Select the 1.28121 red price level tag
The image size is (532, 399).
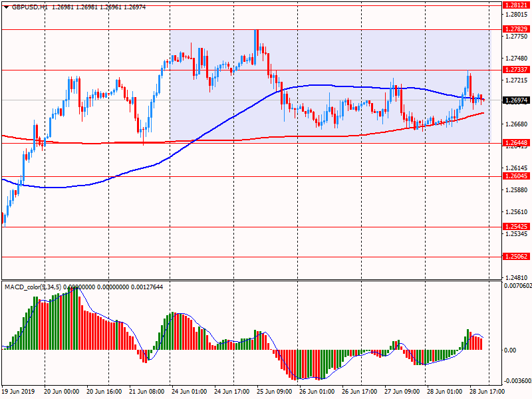pos(516,5)
